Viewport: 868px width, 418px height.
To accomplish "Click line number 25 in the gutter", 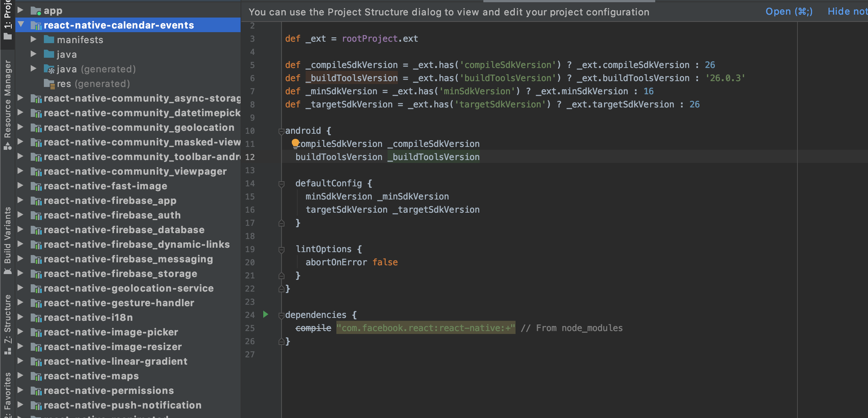I will (x=250, y=328).
